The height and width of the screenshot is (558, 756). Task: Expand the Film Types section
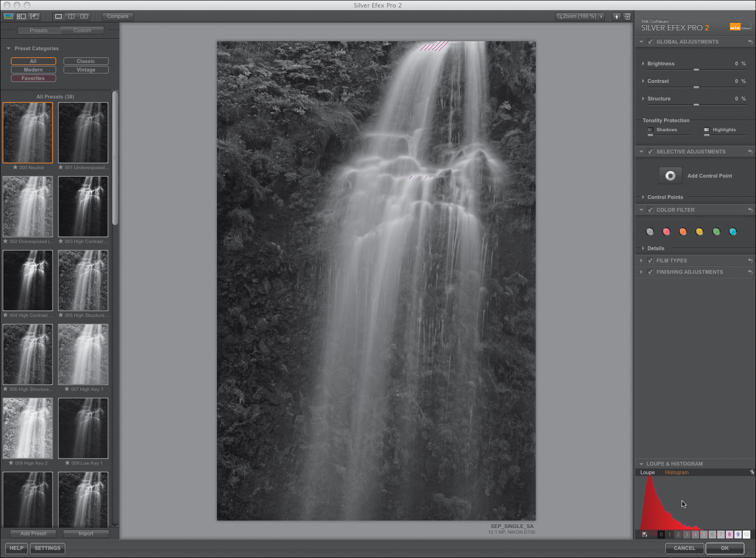(x=641, y=261)
